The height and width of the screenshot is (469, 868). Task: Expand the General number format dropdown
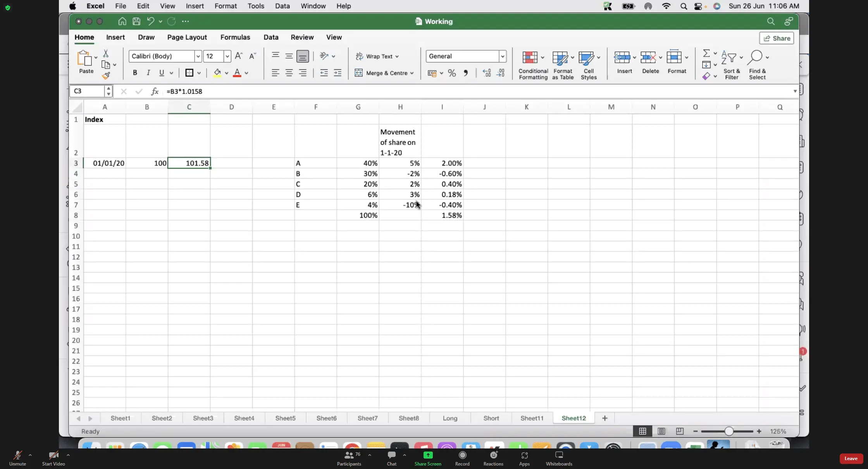[x=503, y=56]
